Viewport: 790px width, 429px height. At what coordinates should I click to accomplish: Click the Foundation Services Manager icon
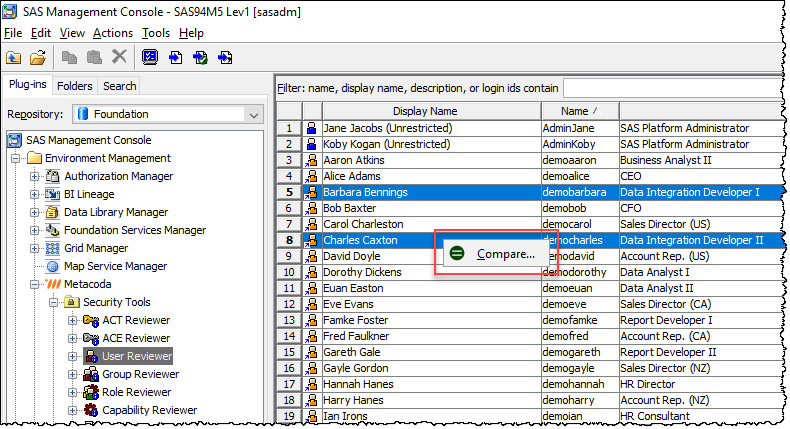pyautogui.click(x=52, y=230)
